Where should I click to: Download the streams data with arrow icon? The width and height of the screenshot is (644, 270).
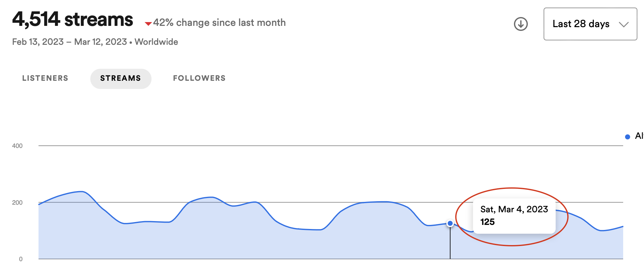pos(521,24)
